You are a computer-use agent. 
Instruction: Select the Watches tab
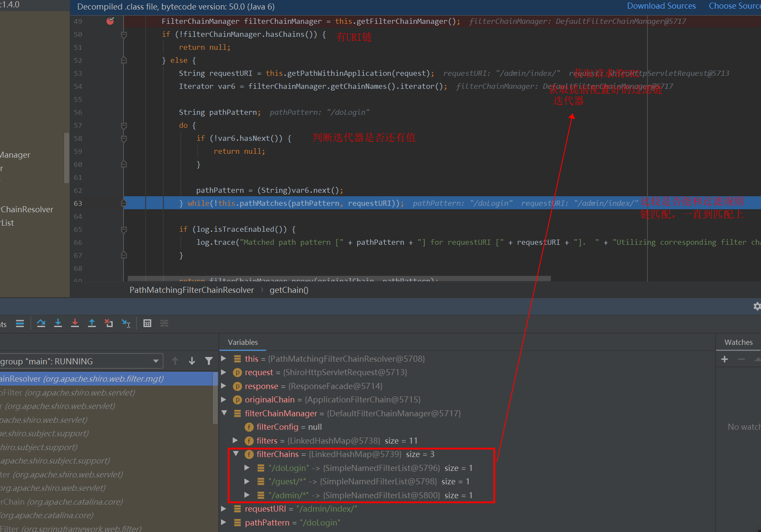click(738, 342)
